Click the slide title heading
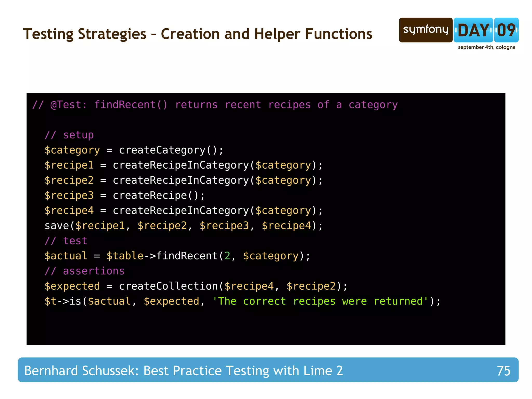Image resolution: width=532 pixels, height=399 pixels. coord(197,34)
